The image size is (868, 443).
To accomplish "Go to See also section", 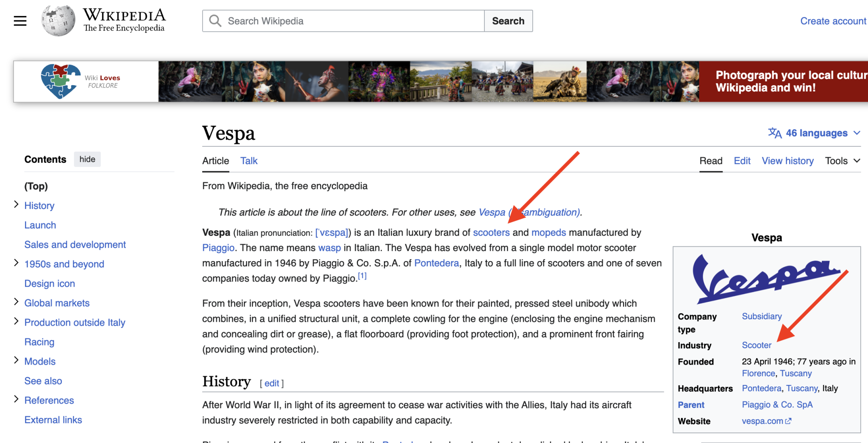I will (x=43, y=381).
